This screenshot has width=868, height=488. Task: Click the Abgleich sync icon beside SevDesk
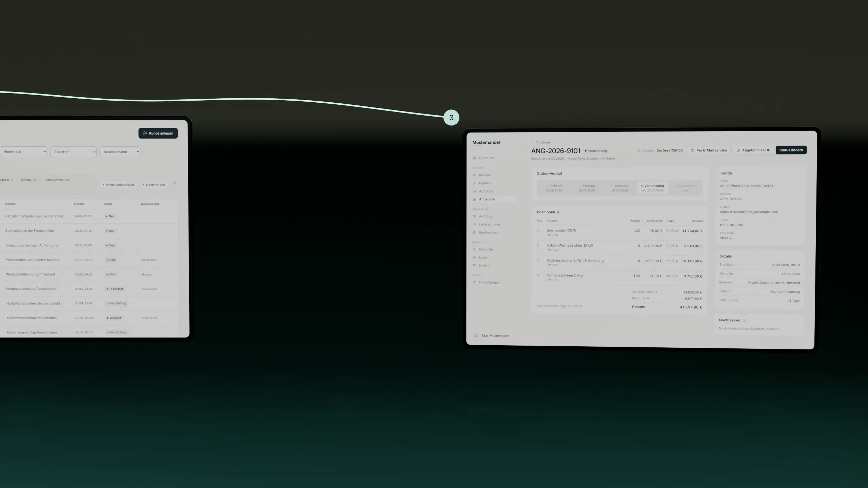[639, 150]
